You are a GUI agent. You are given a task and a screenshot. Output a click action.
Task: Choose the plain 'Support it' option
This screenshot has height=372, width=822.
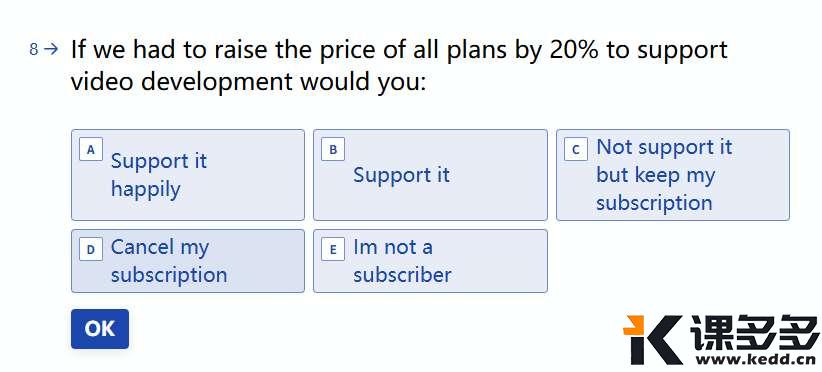[430, 174]
